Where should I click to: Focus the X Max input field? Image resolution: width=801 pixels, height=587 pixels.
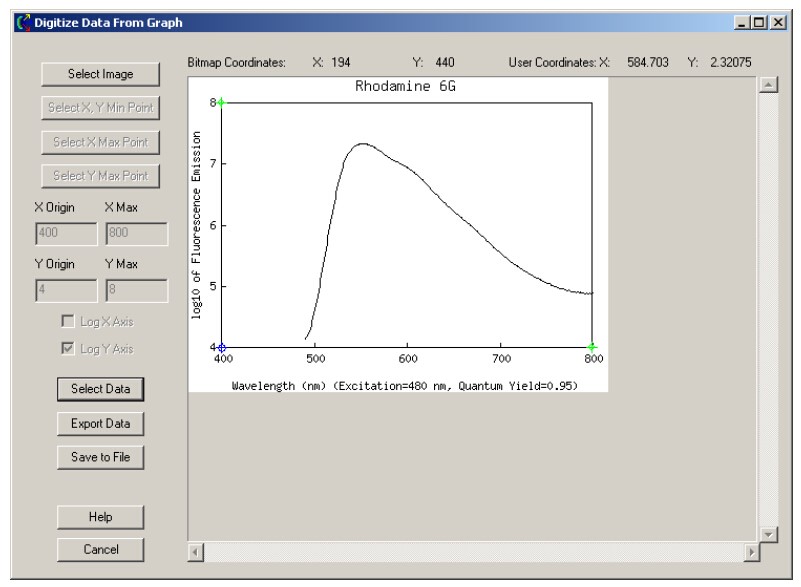click(136, 233)
